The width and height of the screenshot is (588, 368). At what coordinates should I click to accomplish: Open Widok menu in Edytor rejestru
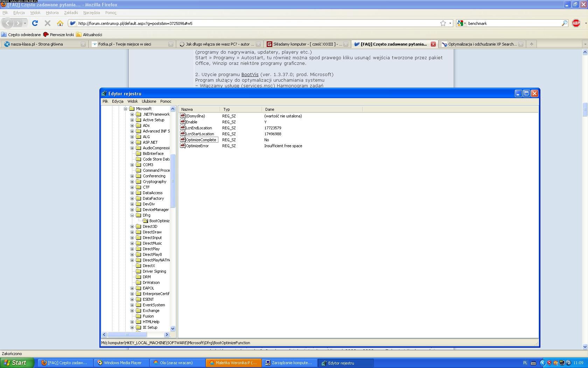tap(133, 101)
